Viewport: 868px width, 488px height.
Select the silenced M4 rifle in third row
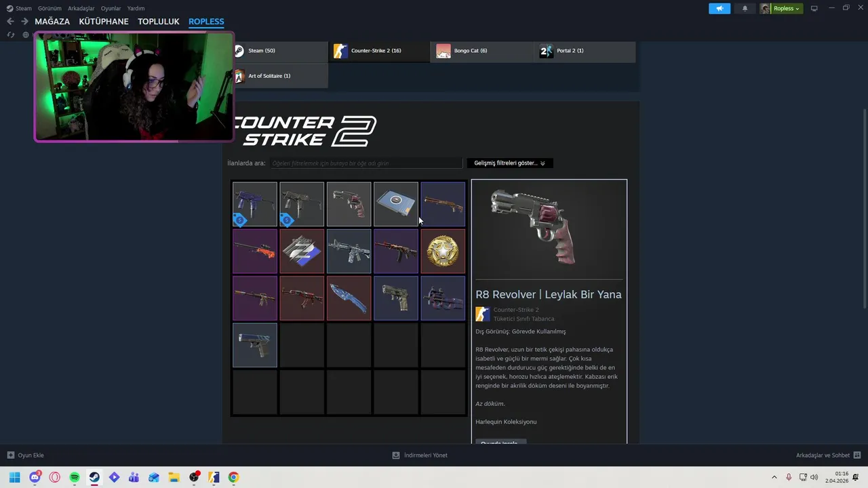pyautogui.click(x=255, y=298)
